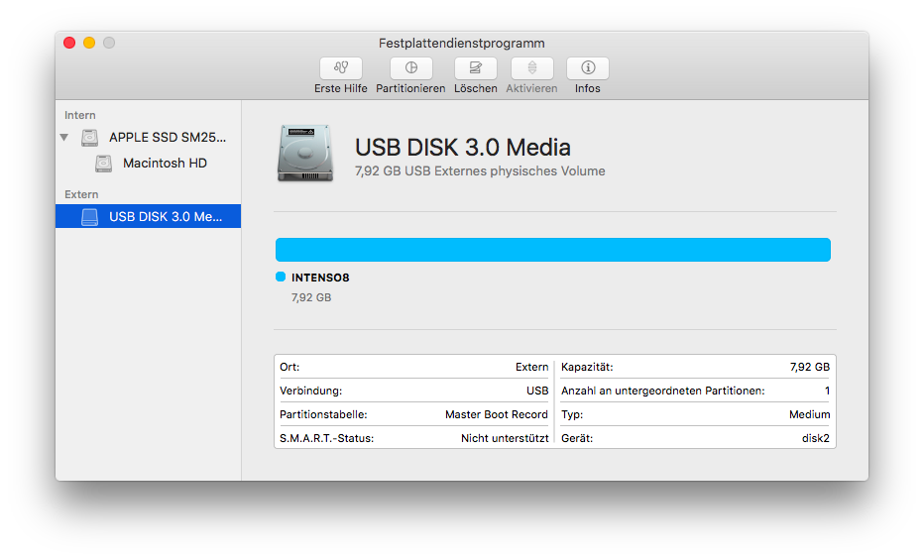Click the Master Boot Record value
Viewport: 924px width, 560px height.
pyautogui.click(x=496, y=414)
